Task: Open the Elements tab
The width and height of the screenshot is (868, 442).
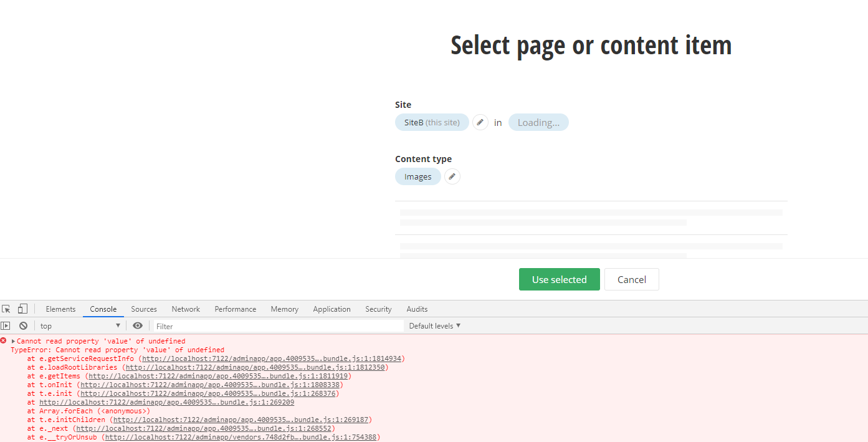Action: [x=60, y=309]
